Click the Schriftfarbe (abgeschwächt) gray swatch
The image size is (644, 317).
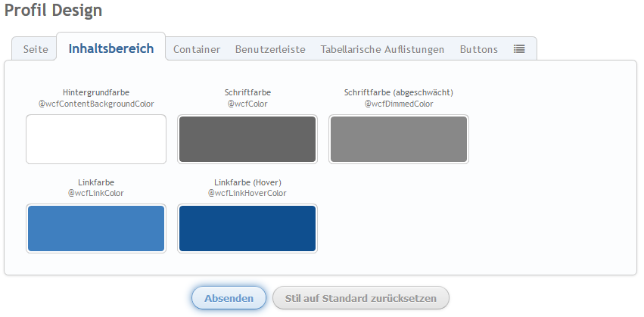click(x=399, y=139)
